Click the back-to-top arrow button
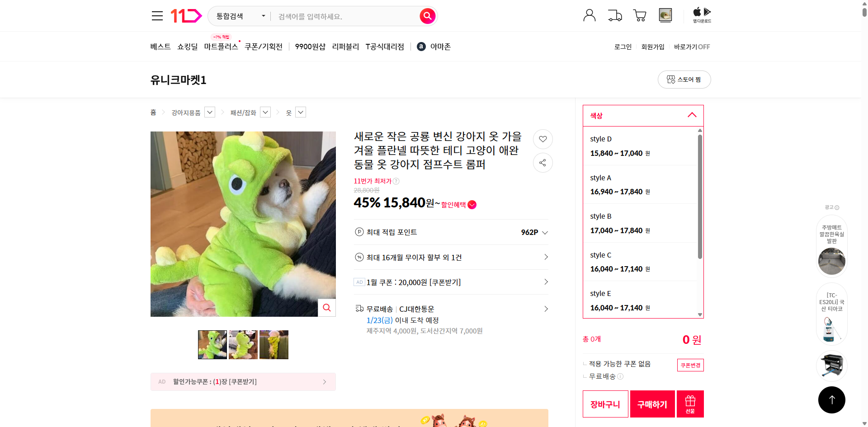Screen dimensions: 868x427 (x=831, y=399)
